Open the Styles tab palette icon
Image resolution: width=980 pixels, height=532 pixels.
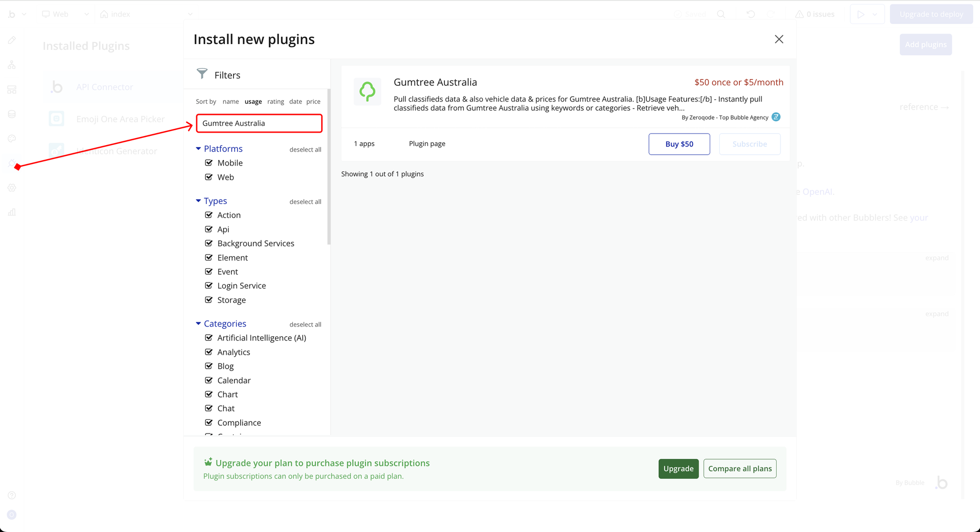click(12, 138)
